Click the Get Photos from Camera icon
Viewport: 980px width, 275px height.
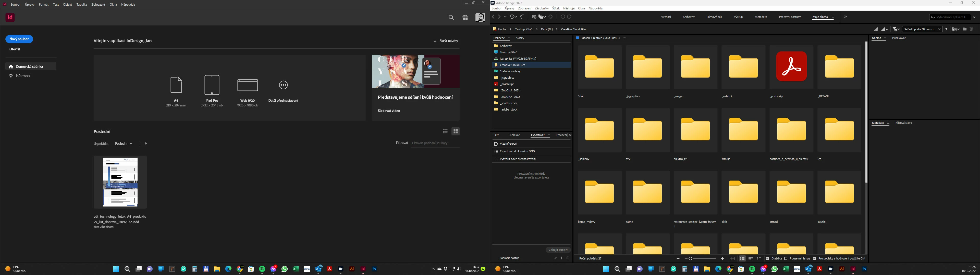[x=534, y=17]
